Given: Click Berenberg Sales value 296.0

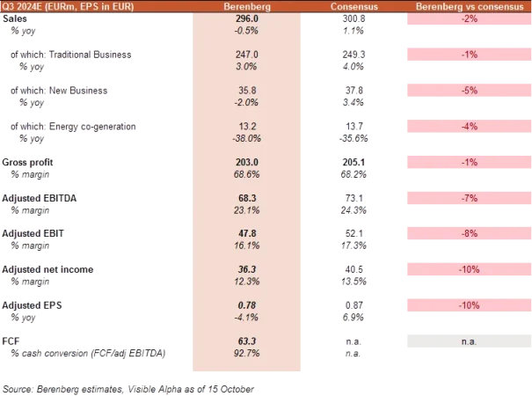Looking at the screenshot, I should click(x=246, y=20).
